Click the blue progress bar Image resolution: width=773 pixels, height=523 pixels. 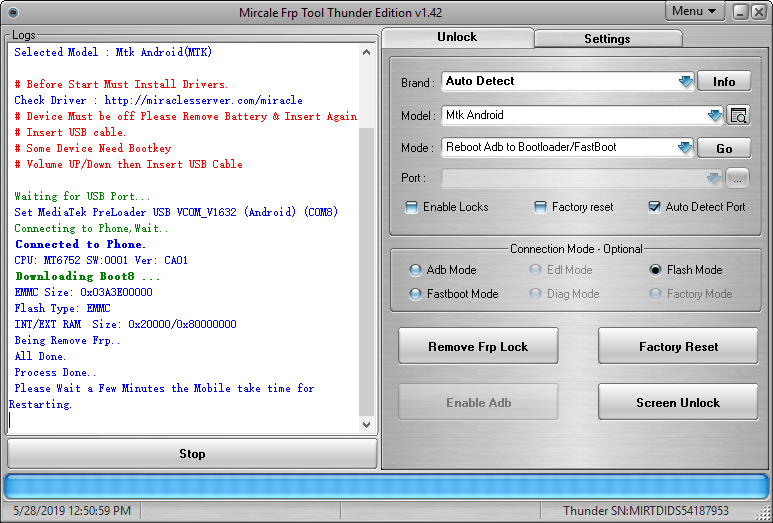click(386, 487)
